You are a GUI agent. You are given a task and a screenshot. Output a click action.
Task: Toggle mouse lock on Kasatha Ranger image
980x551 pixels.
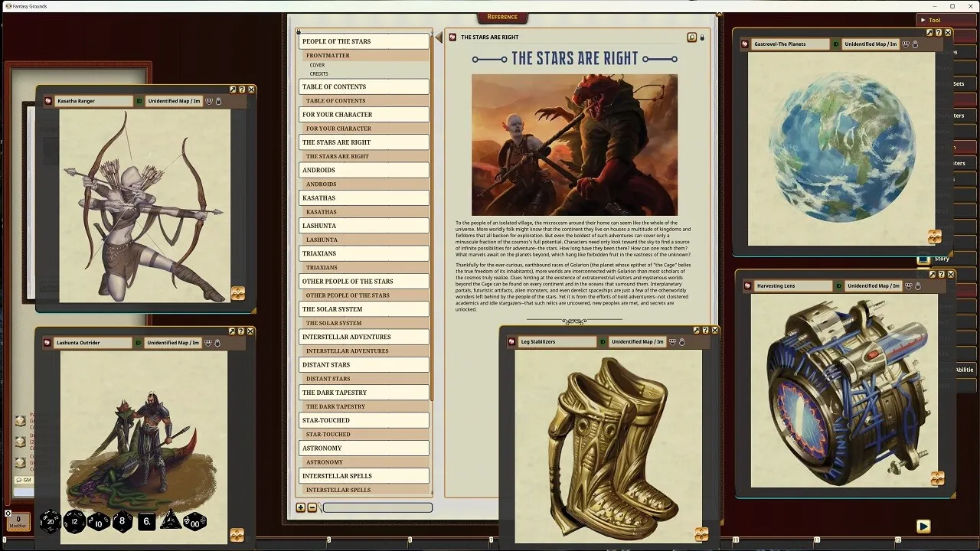tap(218, 101)
